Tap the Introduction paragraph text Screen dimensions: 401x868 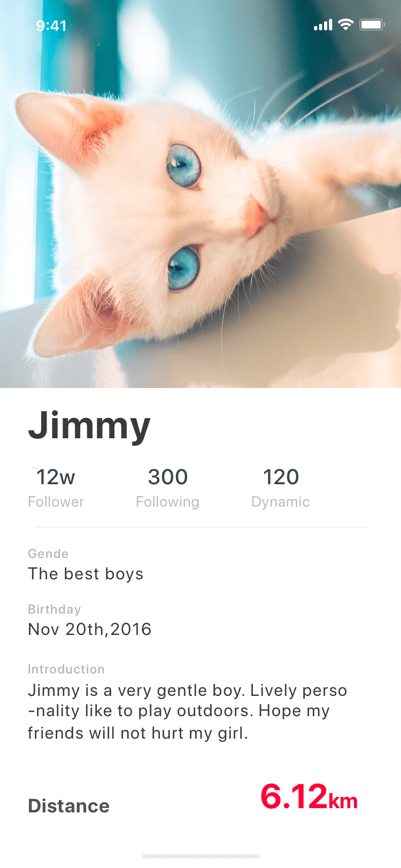pos(188,711)
